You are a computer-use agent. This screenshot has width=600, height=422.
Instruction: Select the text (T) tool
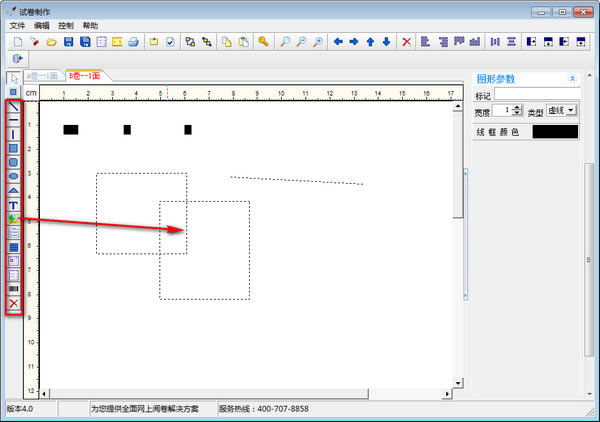pyautogui.click(x=14, y=204)
